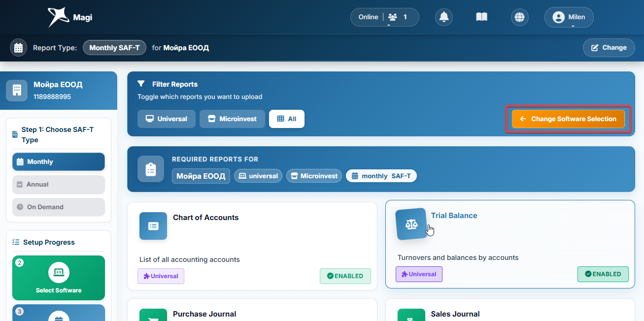644x321 pixels.
Task: Select the On Demand SAF-T type
Action: point(59,207)
